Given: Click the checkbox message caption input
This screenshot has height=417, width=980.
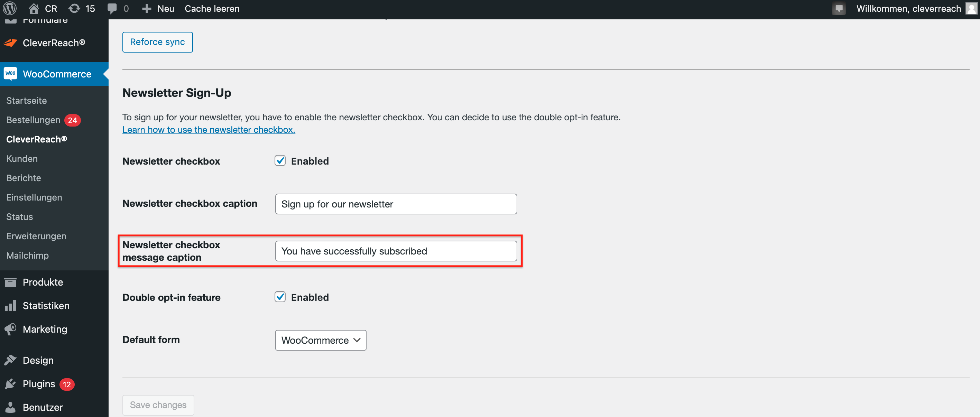Looking at the screenshot, I should (396, 251).
